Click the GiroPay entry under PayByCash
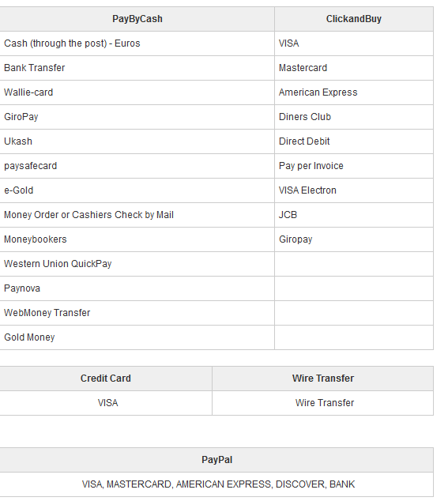The height and width of the screenshot is (501, 448). [21, 117]
